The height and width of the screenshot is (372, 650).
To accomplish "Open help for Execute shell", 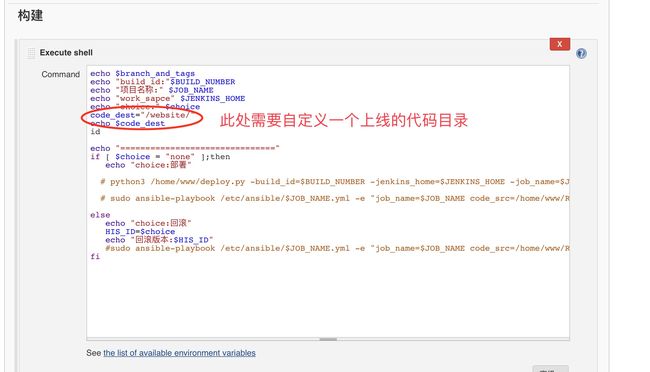I will point(581,53).
